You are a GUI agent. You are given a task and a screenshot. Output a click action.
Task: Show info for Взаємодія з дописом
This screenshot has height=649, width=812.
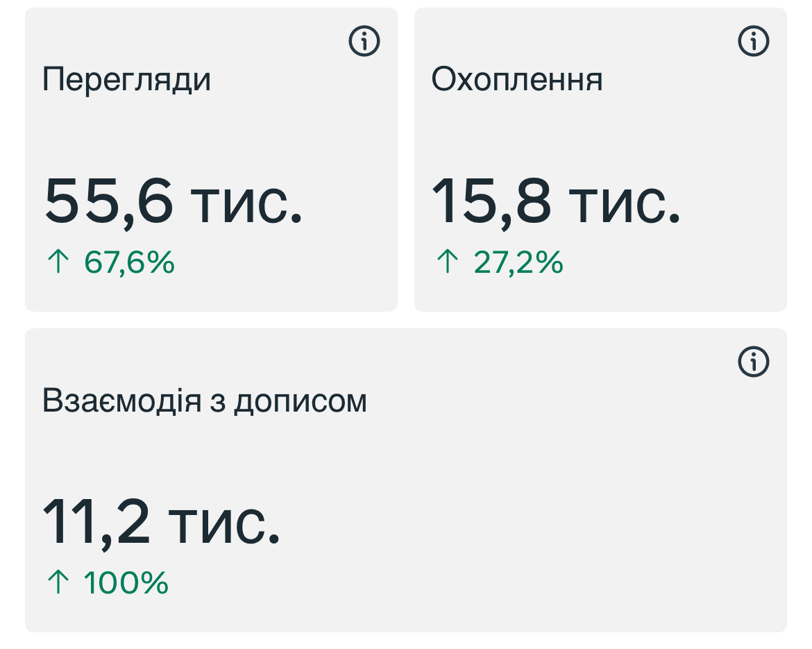753,362
